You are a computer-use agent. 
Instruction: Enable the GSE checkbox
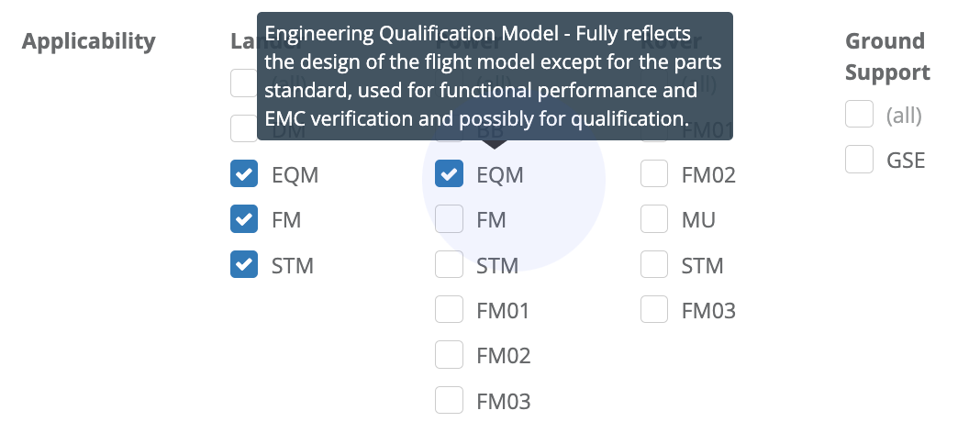[x=859, y=161]
